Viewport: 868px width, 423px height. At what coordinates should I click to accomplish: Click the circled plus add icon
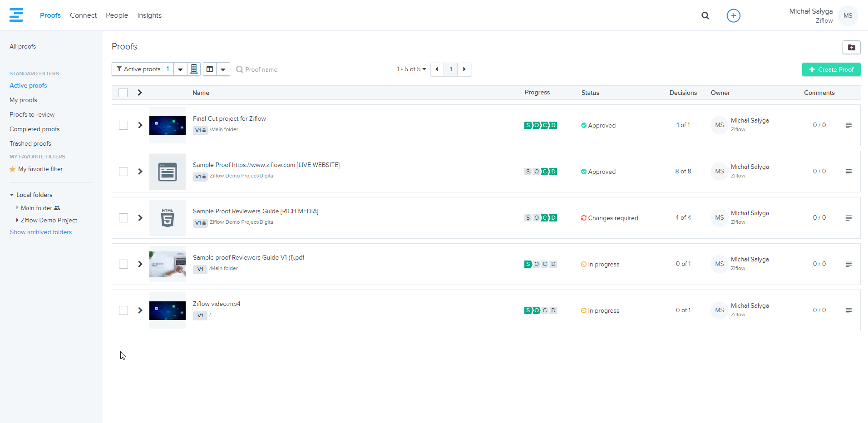coord(733,15)
